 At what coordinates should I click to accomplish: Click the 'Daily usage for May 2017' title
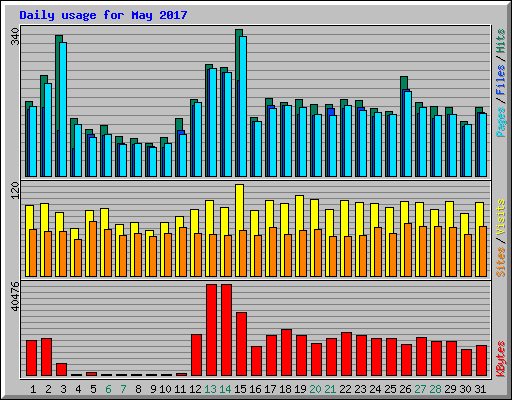click(103, 15)
